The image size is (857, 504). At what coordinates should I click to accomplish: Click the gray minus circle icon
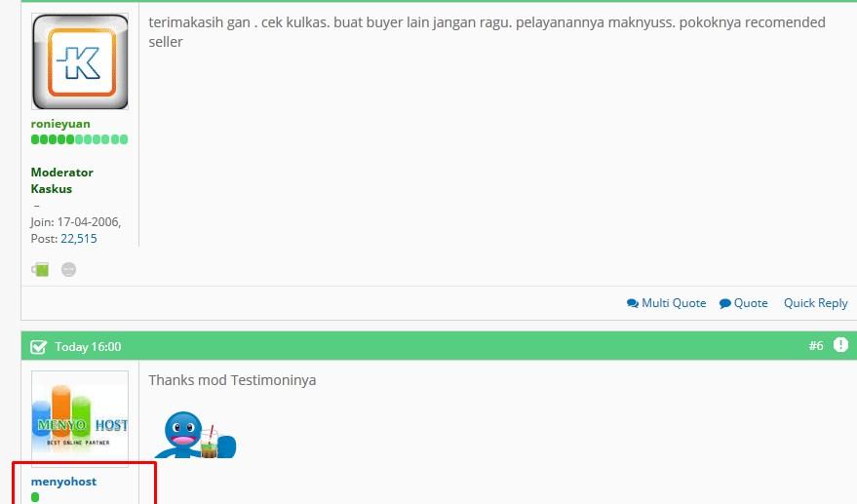(68, 269)
